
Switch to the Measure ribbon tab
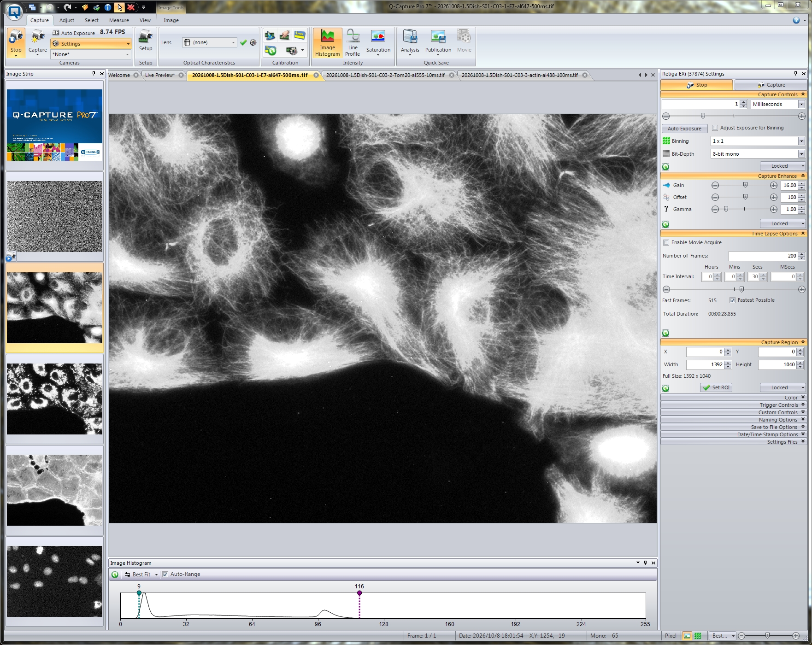119,20
